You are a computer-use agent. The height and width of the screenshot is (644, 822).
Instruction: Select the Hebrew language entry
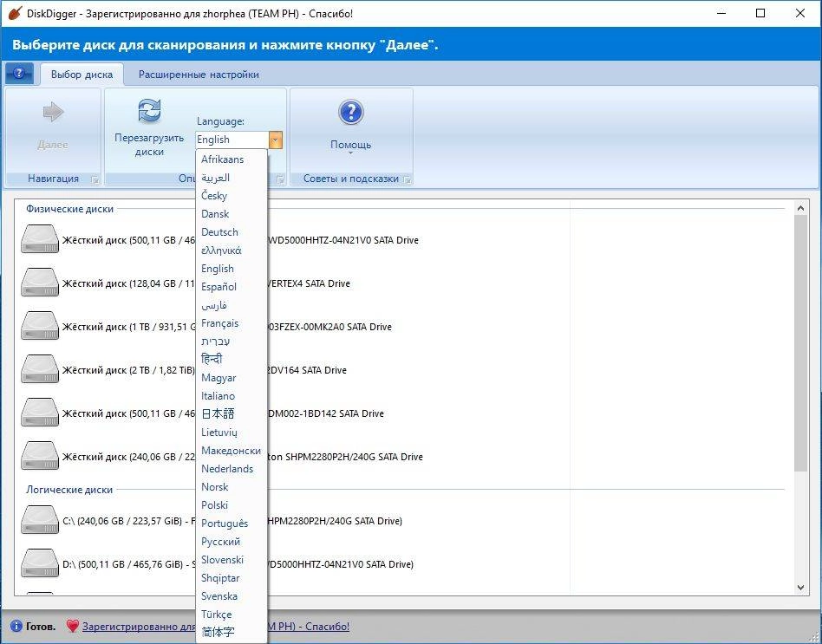232,342
